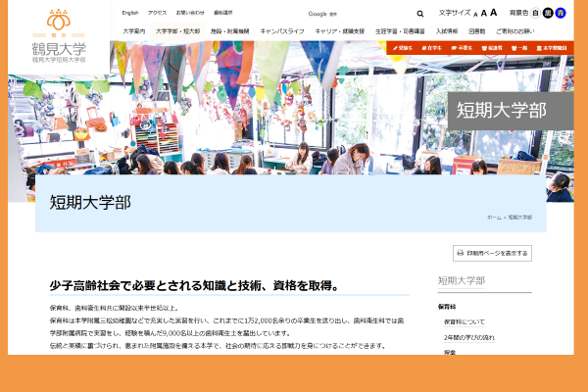Open the 大学学部・短大部 menu
The image size is (588, 392).
point(177,31)
